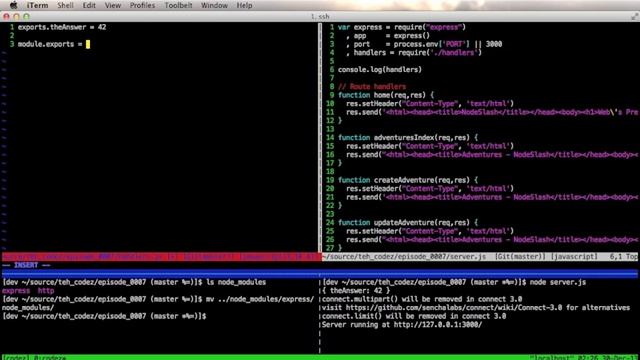
Task: Click the red close window button
Action: (6, 16)
